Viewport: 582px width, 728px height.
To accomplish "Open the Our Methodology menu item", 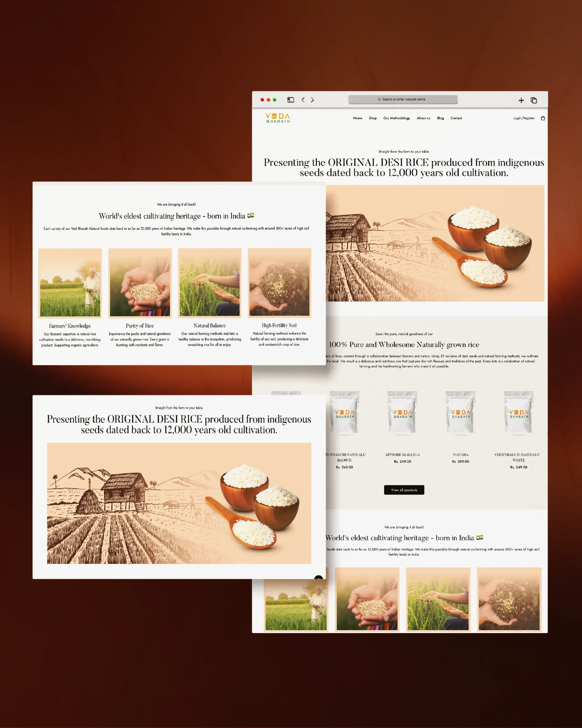I will [x=397, y=118].
